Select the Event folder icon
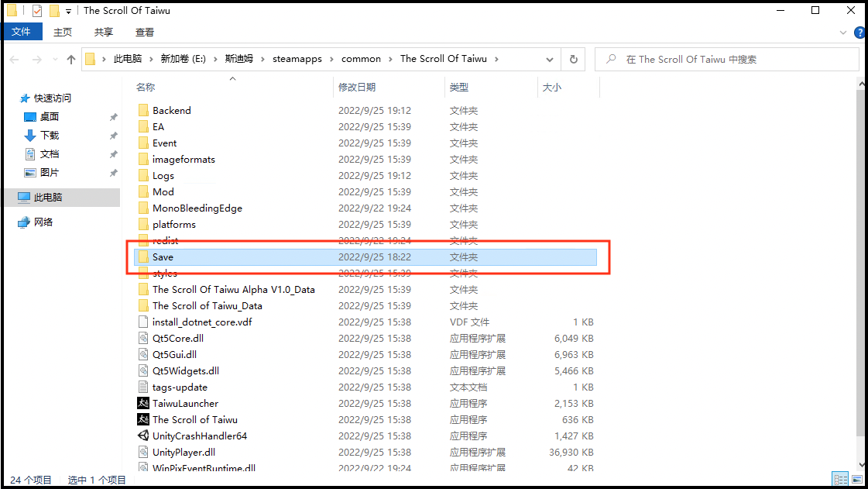Screen dimensions: 868x489 click(x=143, y=143)
